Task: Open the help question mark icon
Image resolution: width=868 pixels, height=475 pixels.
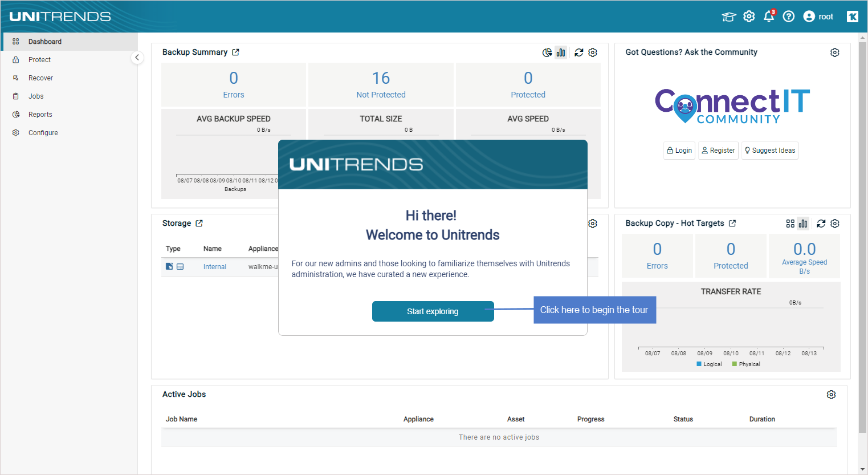Action: coord(789,17)
